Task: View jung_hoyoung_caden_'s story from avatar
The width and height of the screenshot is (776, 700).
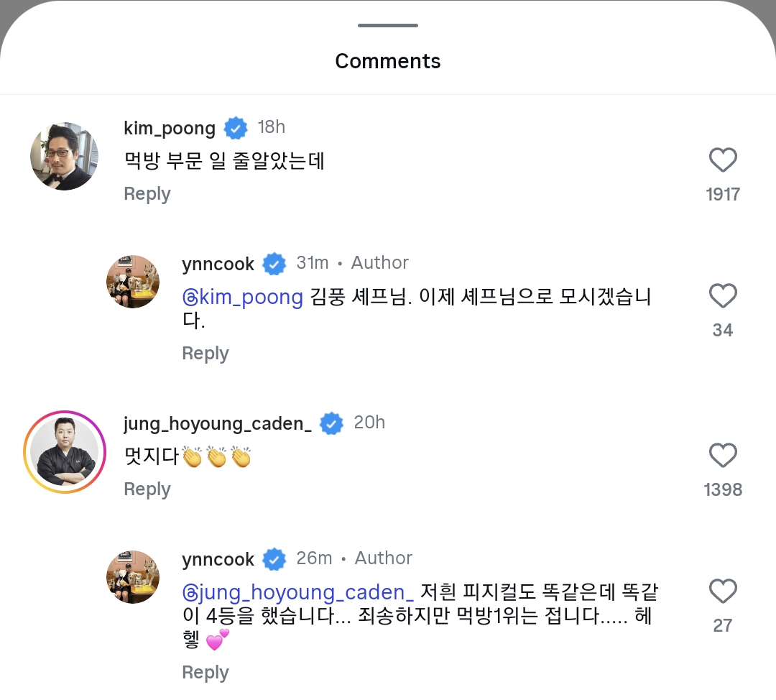Action: click(x=64, y=453)
